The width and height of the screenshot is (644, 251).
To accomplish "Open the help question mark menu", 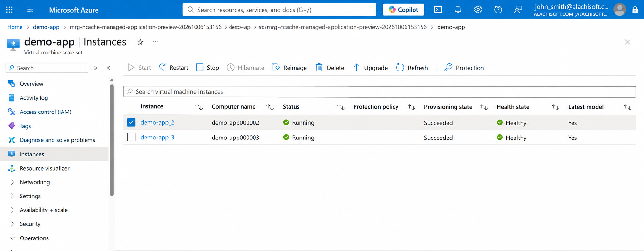I will tap(498, 10).
